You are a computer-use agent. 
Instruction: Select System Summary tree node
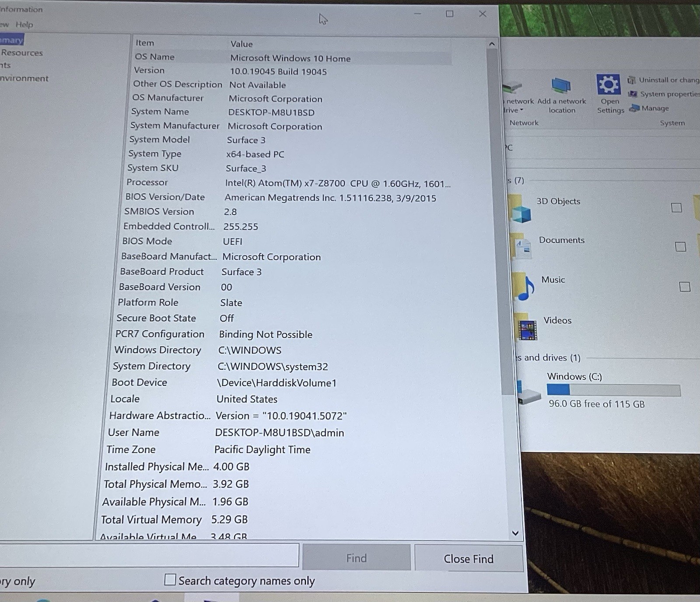[x=12, y=40]
